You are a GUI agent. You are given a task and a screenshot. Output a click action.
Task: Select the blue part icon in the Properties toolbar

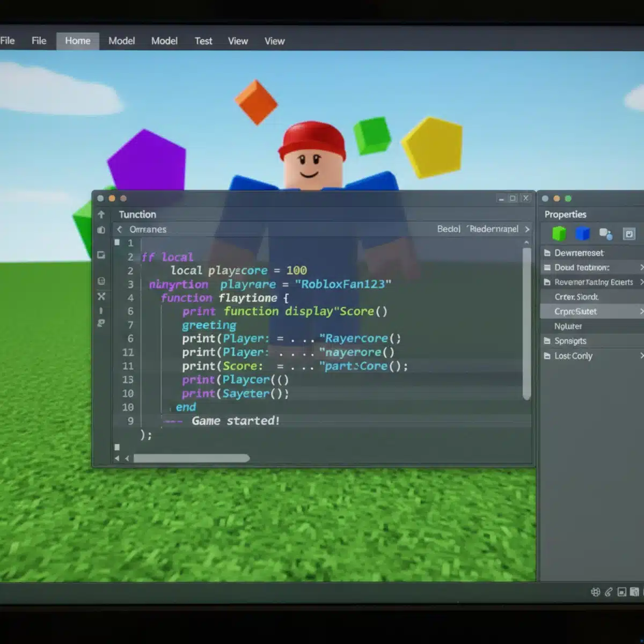click(583, 233)
